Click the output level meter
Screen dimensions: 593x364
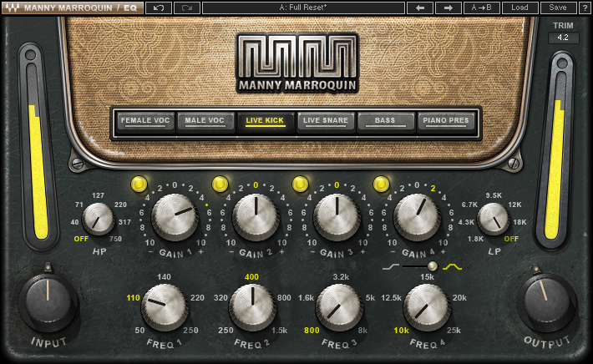(555, 155)
